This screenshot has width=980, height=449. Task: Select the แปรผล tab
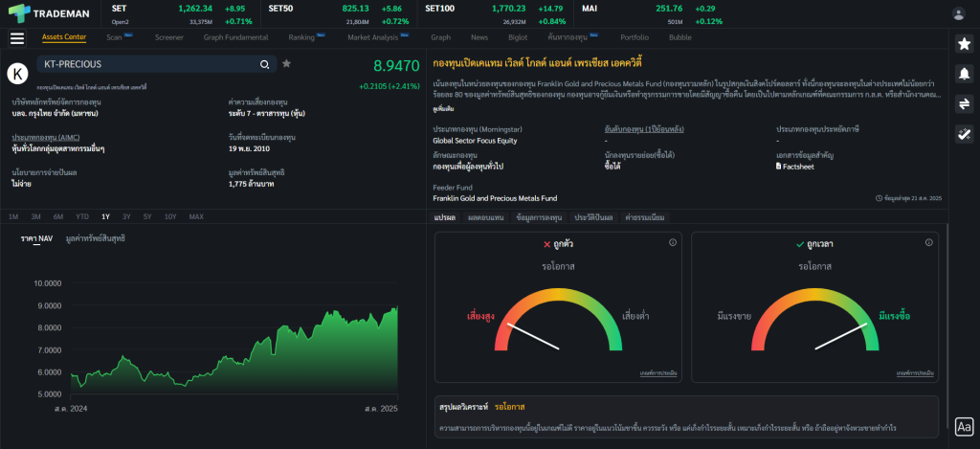445,217
